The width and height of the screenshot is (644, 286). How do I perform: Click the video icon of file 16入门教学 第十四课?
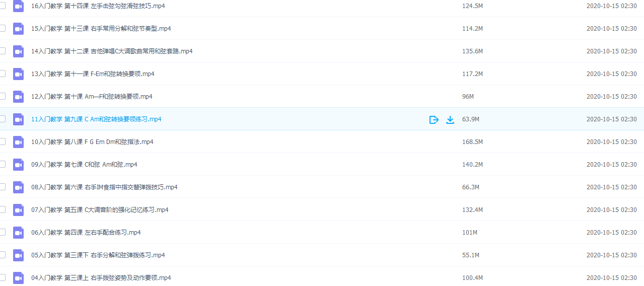(x=19, y=6)
